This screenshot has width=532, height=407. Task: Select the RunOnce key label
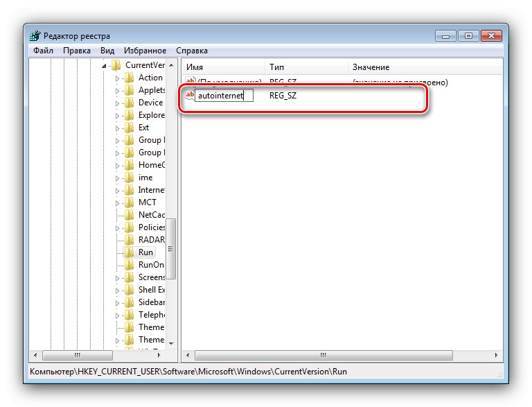tap(151, 265)
